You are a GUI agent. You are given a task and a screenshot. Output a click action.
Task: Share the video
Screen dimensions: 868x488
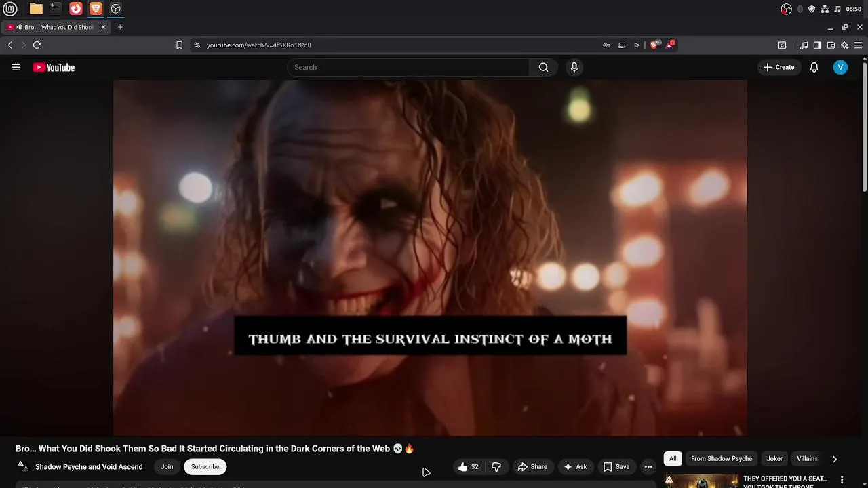point(532,466)
